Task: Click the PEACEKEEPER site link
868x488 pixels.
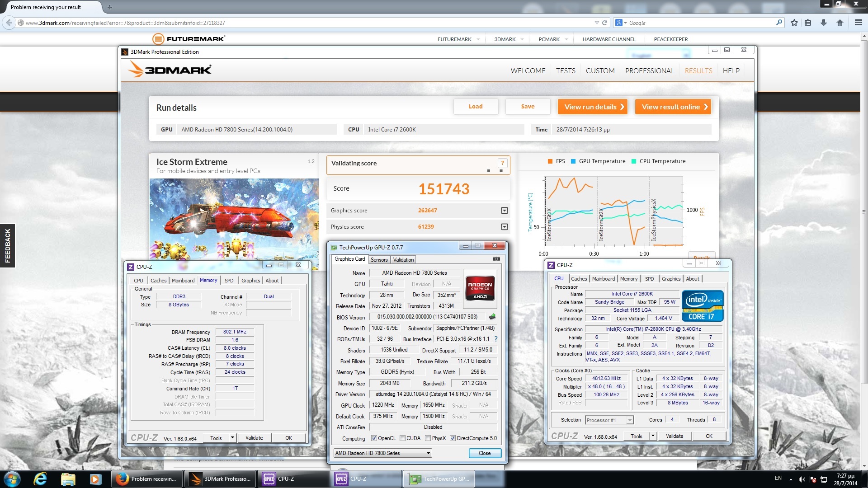Action: tap(670, 39)
